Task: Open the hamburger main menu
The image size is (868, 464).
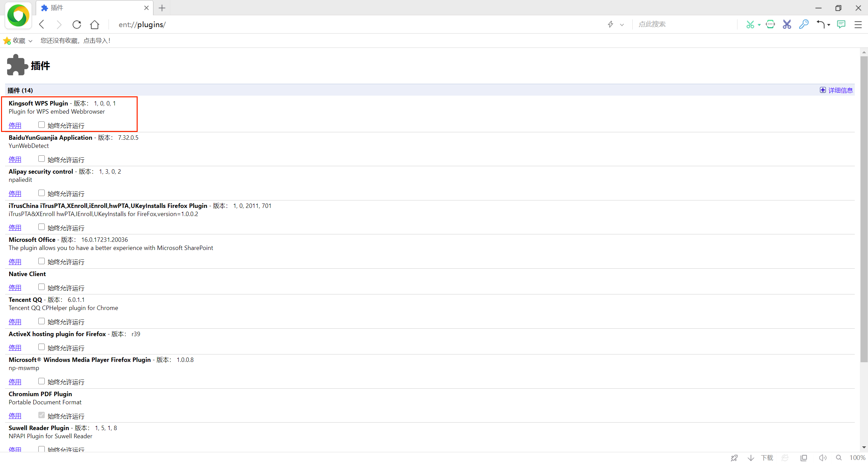Action: 858,24
